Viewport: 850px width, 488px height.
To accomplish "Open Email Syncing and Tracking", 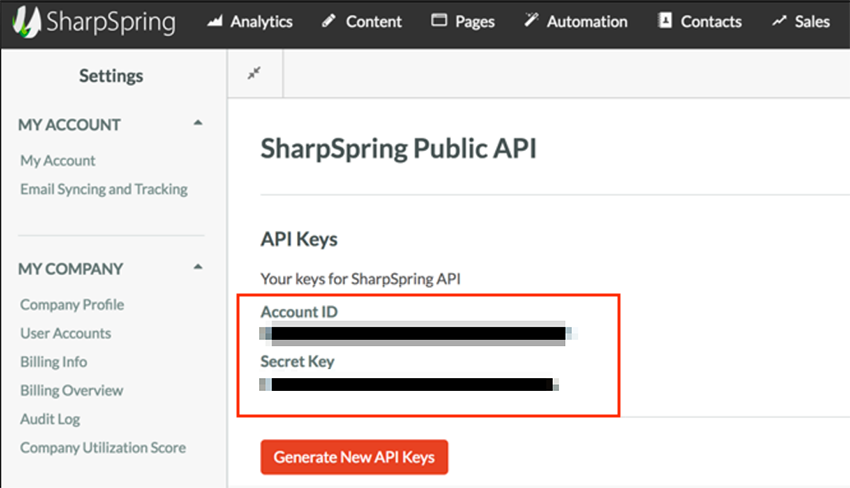I will [x=104, y=189].
